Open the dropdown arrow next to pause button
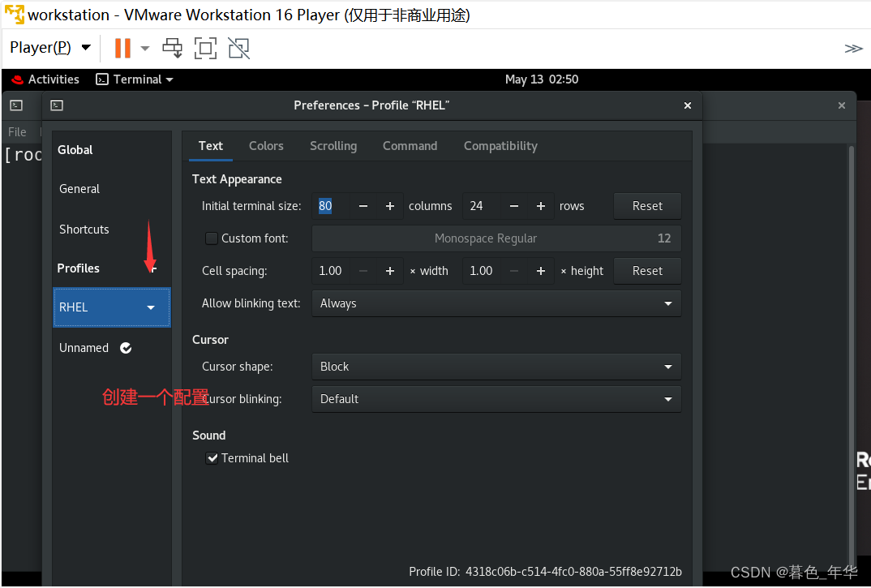 click(x=145, y=49)
